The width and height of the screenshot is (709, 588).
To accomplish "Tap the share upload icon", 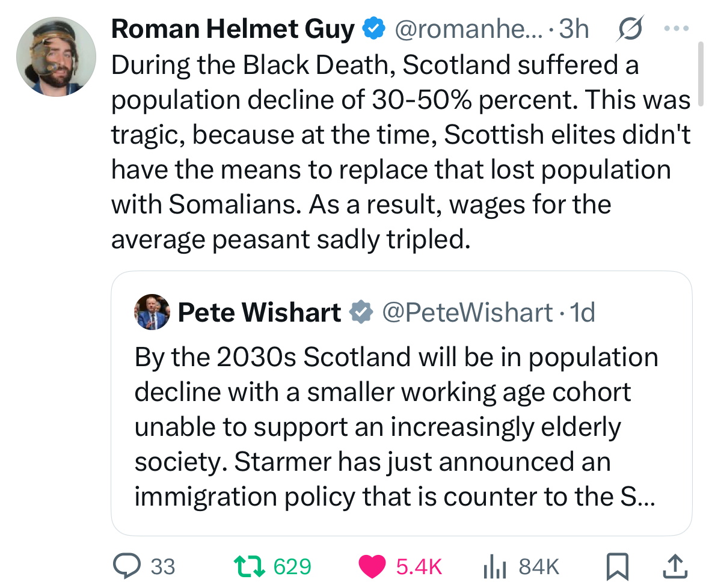I will click(674, 566).
